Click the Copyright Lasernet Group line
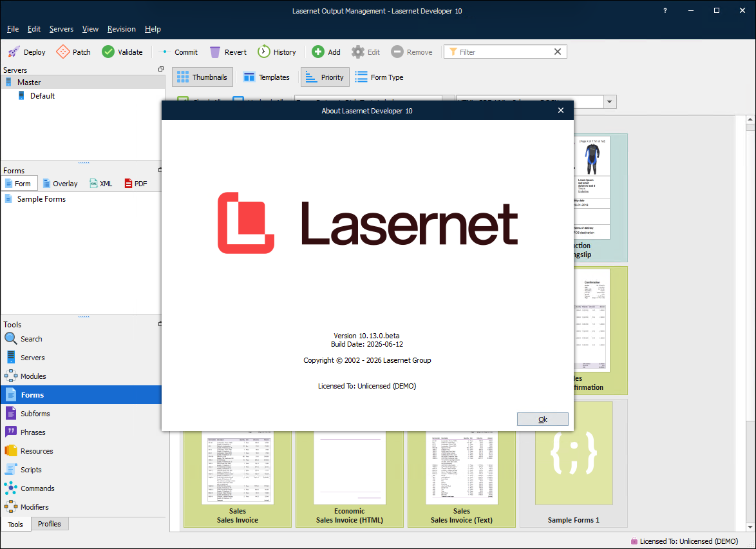Image resolution: width=756 pixels, height=549 pixels. pos(368,360)
